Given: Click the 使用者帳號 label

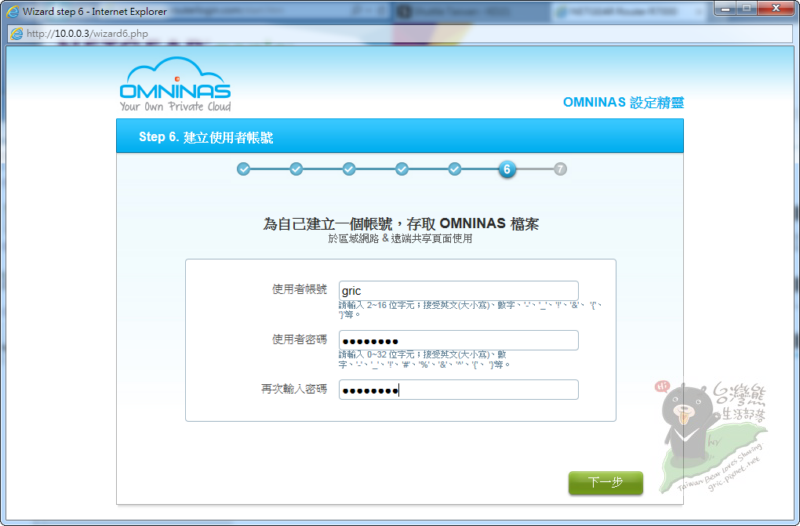Looking at the screenshot, I should 299,289.
